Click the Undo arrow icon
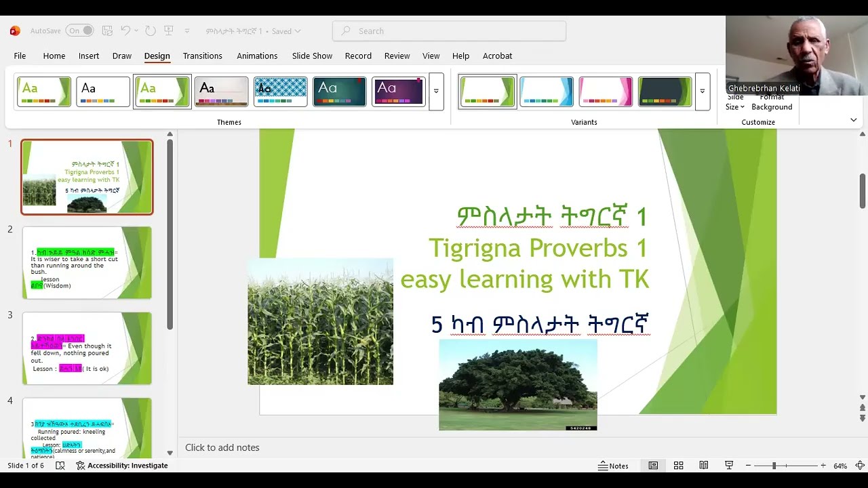 click(x=125, y=30)
